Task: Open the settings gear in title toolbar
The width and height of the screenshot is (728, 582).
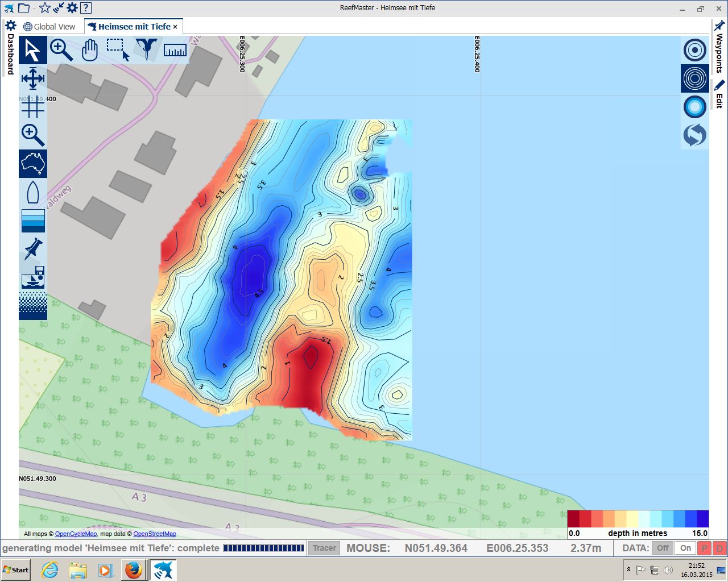Action: tap(72, 8)
